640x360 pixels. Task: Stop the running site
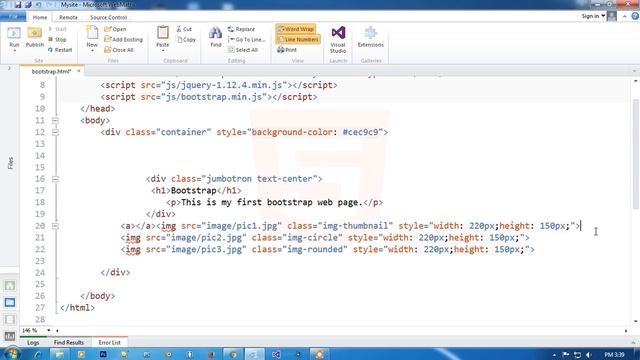click(57, 40)
